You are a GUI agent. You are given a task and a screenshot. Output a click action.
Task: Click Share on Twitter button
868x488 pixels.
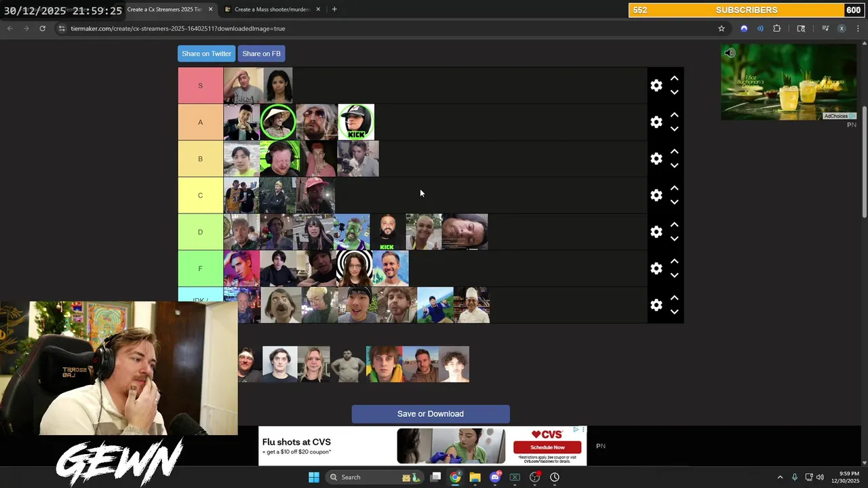pos(206,54)
